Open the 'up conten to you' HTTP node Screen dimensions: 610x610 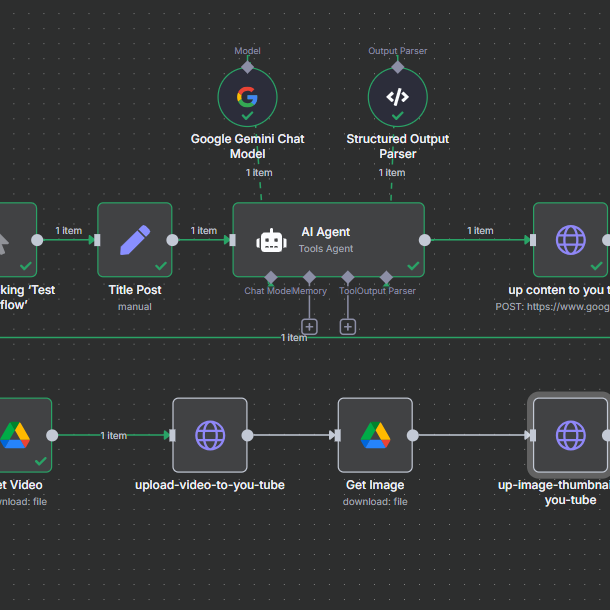[570, 240]
